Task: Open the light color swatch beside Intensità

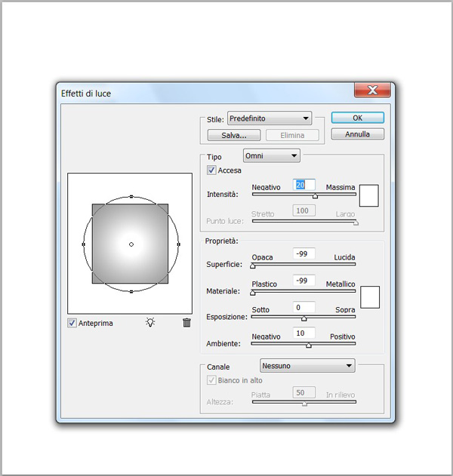Action: tap(368, 195)
